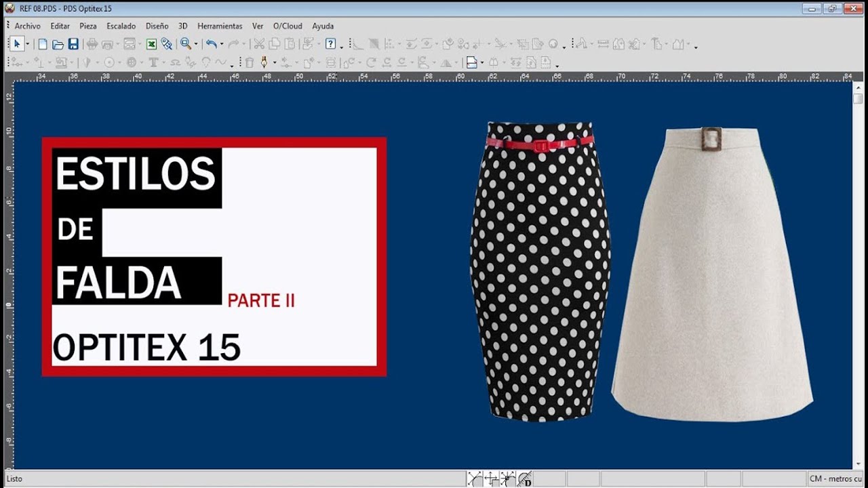The width and height of the screenshot is (868, 488).
Task: Click the sewing machine icon
Action: (62, 62)
